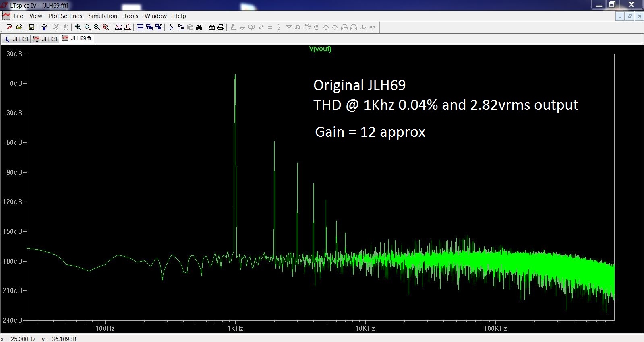Tile windows horizontally using the toolbar icon
Image resolution: width=644 pixels, height=342 pixels.
point(140,27)
